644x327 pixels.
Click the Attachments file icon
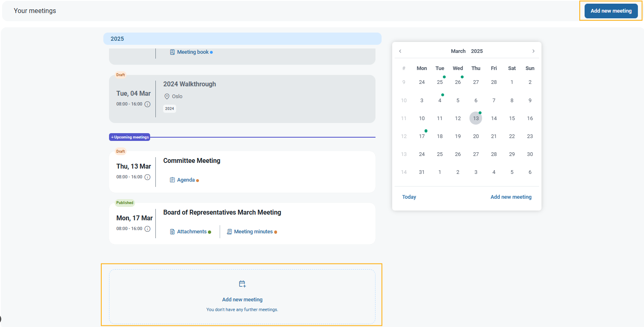click(x=172, y=232)
